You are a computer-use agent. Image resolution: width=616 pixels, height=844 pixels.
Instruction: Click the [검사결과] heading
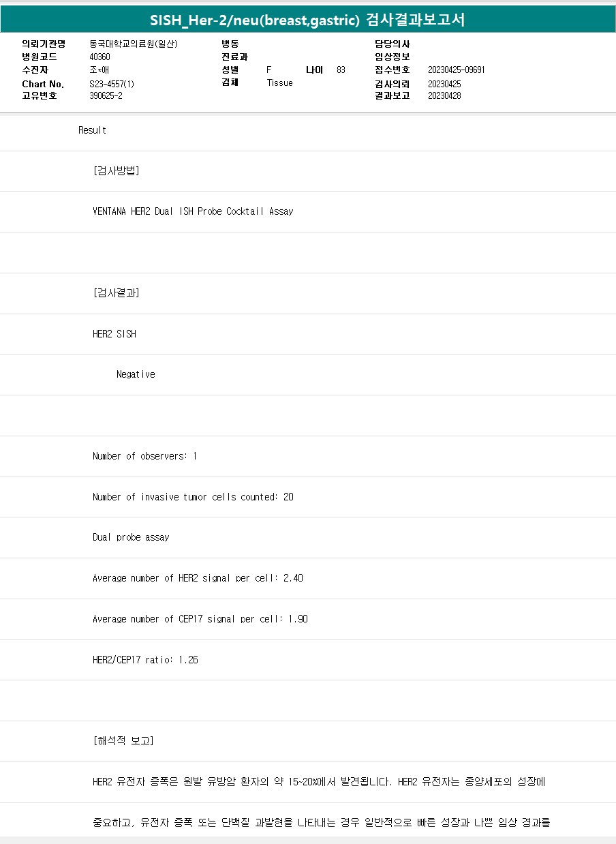[116, 293]
